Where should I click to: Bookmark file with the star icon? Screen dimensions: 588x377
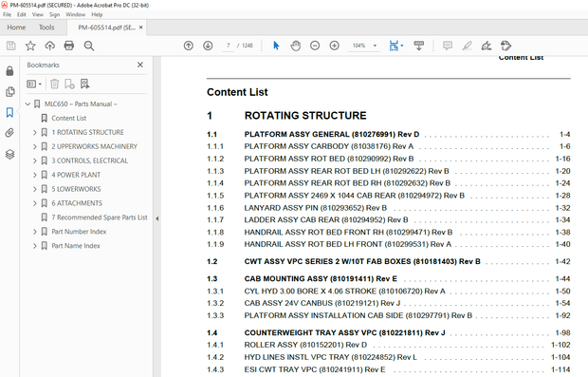(30, 46)
